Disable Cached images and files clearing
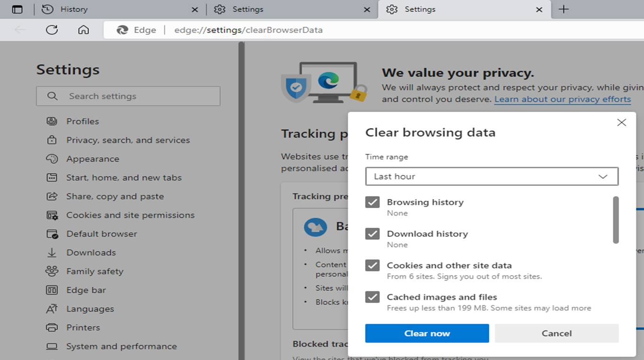This screenshot has width=644, height=360. [x=372, y=297]
